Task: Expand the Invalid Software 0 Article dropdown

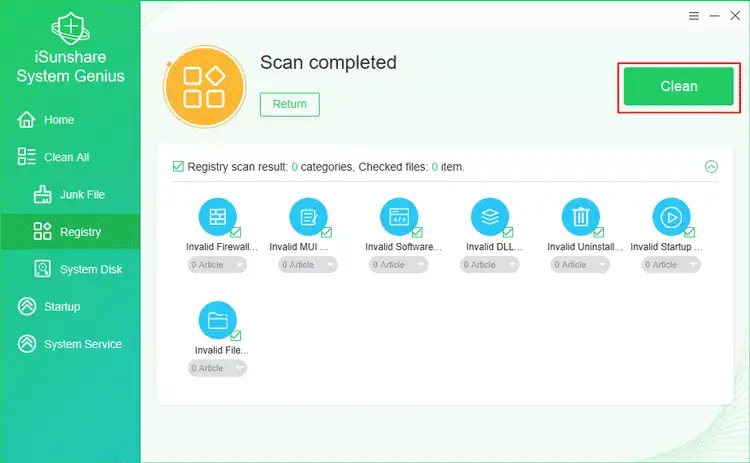Action: [x=398, y=265]
